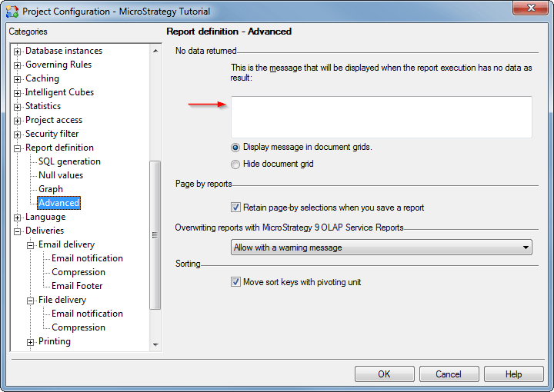Select the Database instances tree label
The height and width of the screenshot is (392, 554).
64,51
